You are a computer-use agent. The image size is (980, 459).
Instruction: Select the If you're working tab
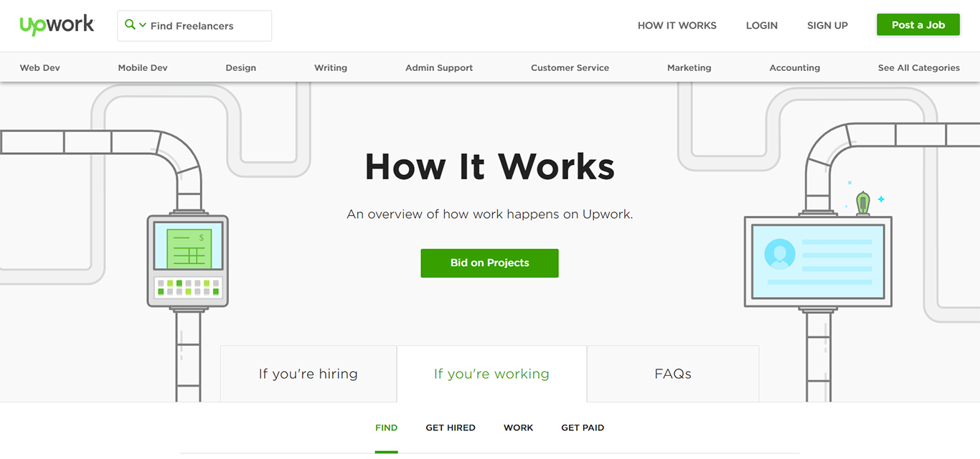coord(491,374)
